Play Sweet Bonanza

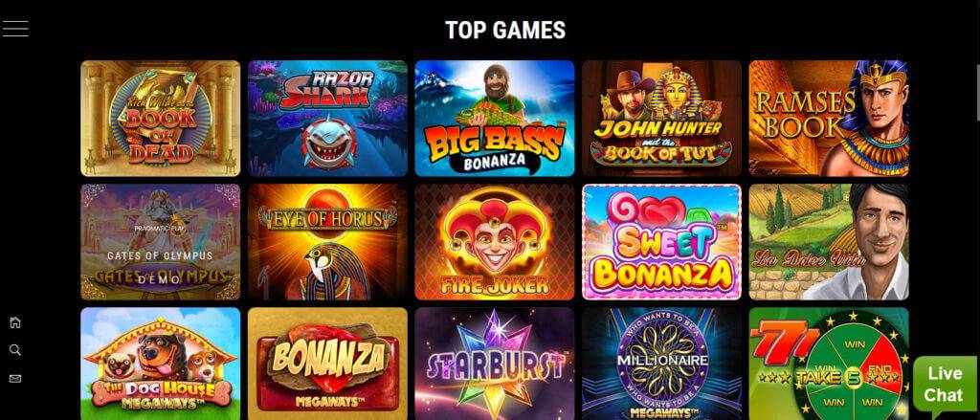[x=662, y=242]
